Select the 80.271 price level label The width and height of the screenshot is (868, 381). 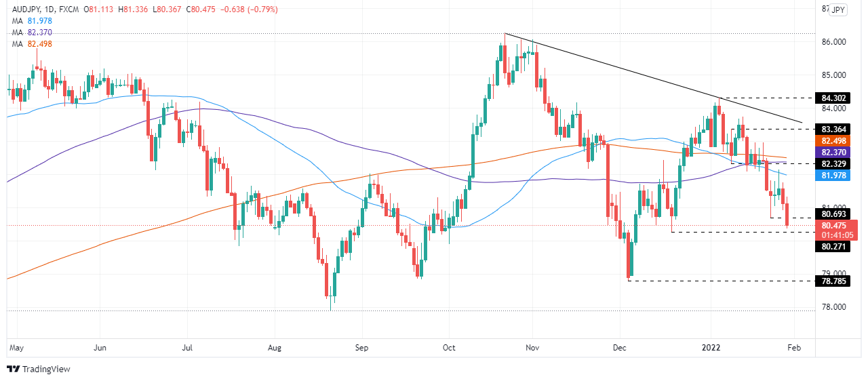835,247
